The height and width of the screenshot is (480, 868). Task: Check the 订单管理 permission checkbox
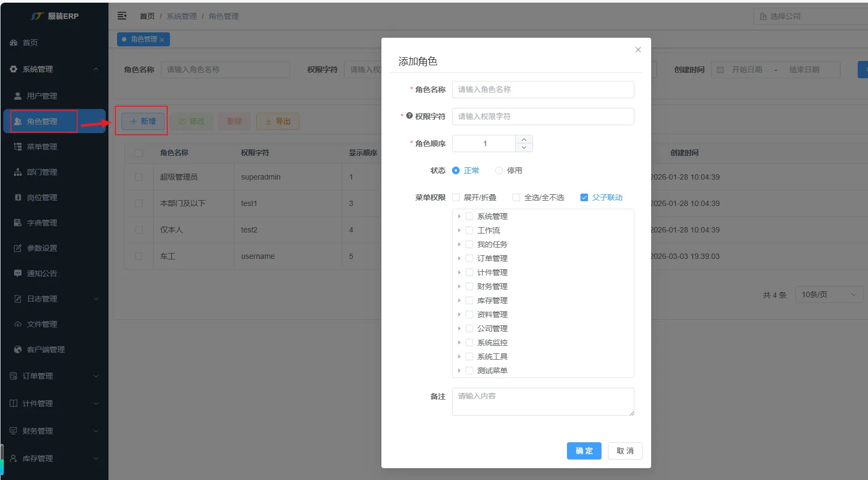[x=469, y=258]
